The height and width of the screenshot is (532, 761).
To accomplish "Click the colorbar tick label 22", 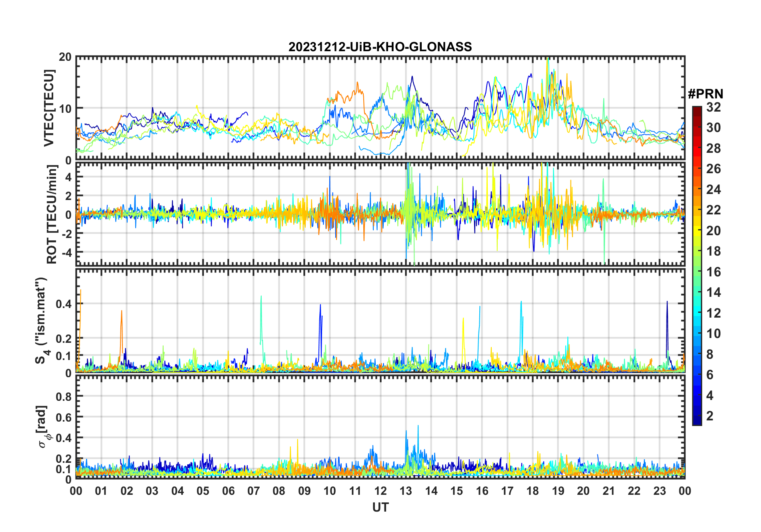I will tap(713, 210).
